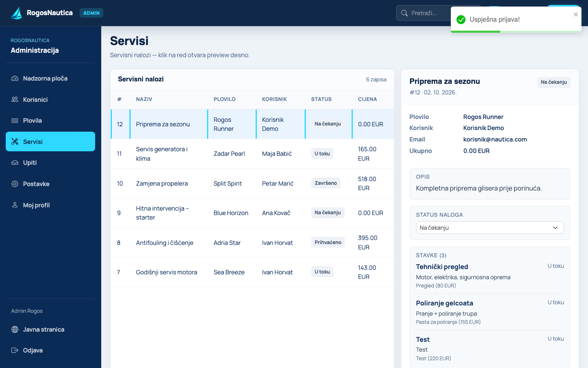
Task: Click the Moj profil person icon
Action: (x=15, y=205)
